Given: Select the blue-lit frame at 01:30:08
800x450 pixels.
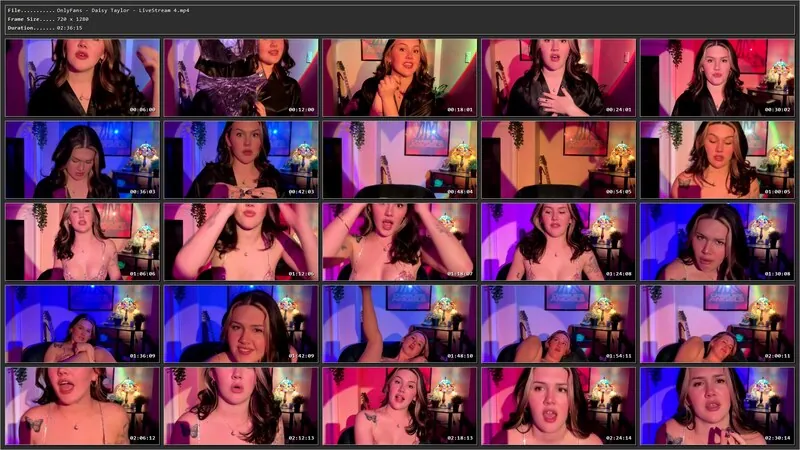Looking at the screenshot, I should coord(717,242).
